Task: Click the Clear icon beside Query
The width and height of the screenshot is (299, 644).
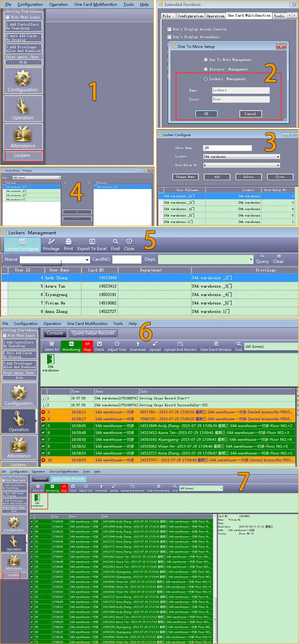Action: coord(279,256)
